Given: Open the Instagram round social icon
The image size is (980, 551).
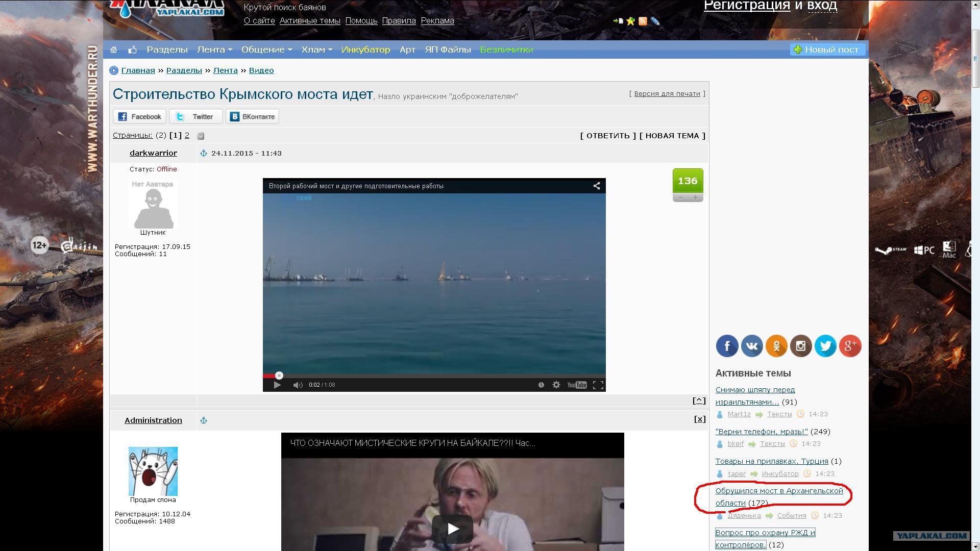Looking at the screenshot, I should pos(801,346).
